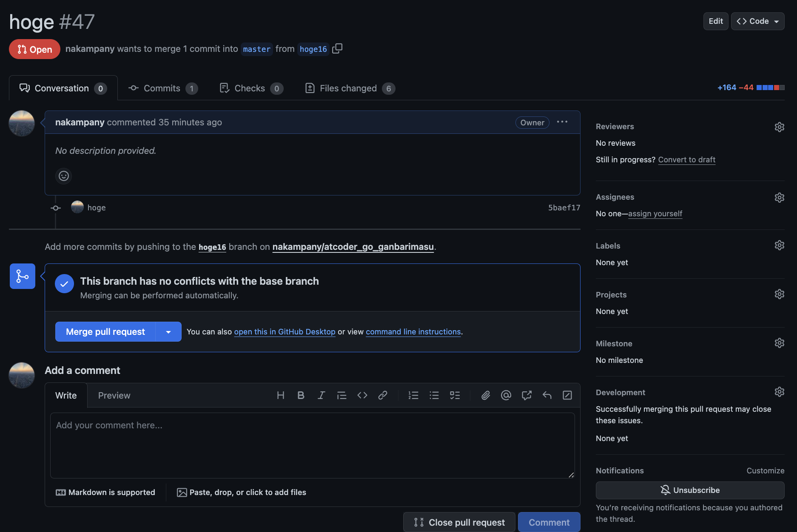Click the Owner badge on comment
Viewport: 797px width, 532px height.
coord(532,122)
